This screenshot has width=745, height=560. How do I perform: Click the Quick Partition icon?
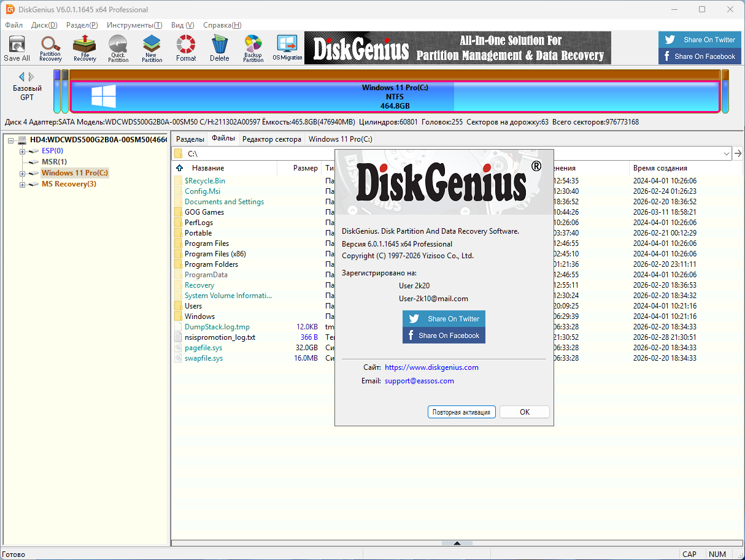pyautogui.click(x=118, y=48)
